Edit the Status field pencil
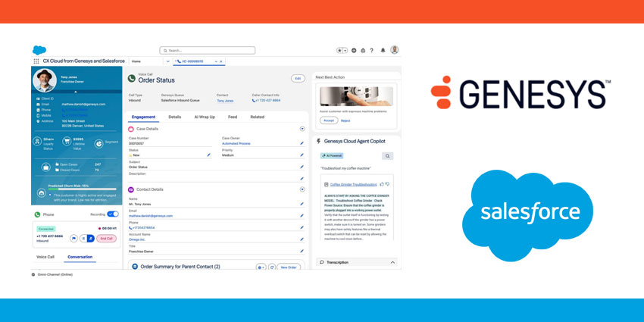Viewport: 644px width, 322px height. (208, 155)
